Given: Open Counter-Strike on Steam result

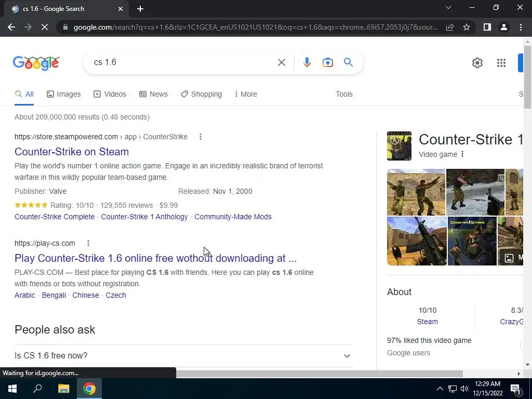Looking at the screenshot, I should point(72,152).
